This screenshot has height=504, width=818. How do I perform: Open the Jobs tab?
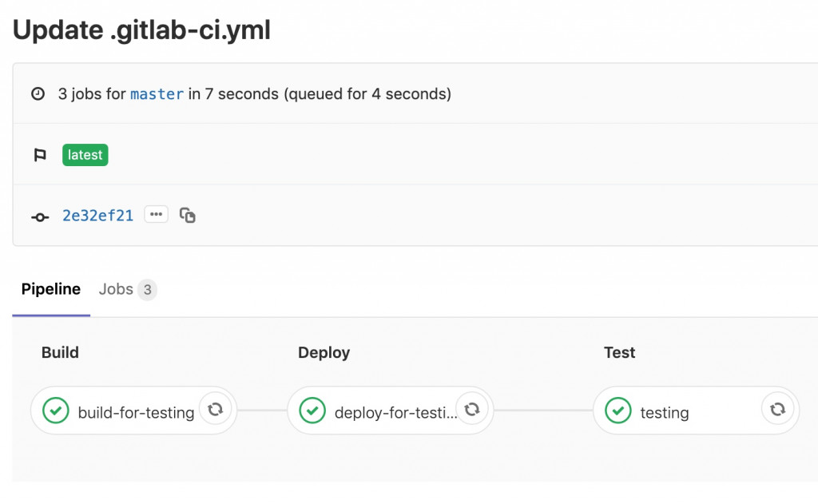click(x=116, y=289)
